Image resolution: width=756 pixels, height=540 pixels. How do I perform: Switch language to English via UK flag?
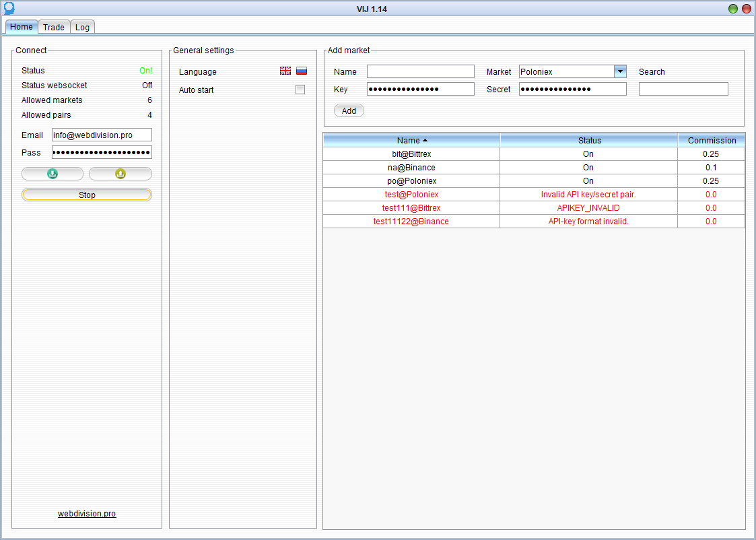pos(285,71)
